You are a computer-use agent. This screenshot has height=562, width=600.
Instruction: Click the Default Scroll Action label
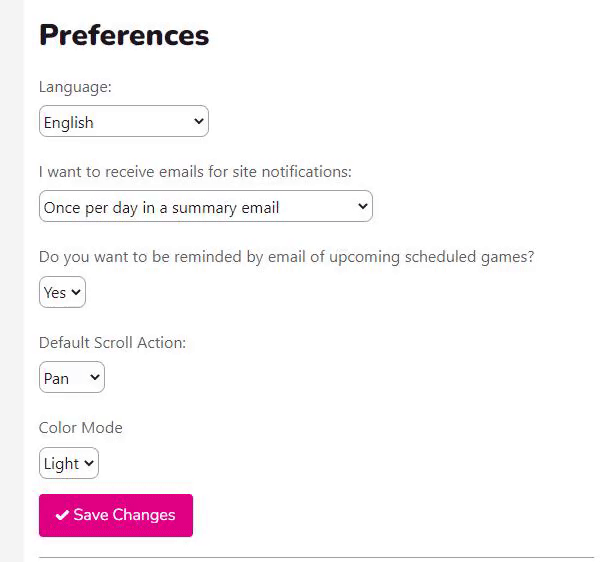(112, 342)
